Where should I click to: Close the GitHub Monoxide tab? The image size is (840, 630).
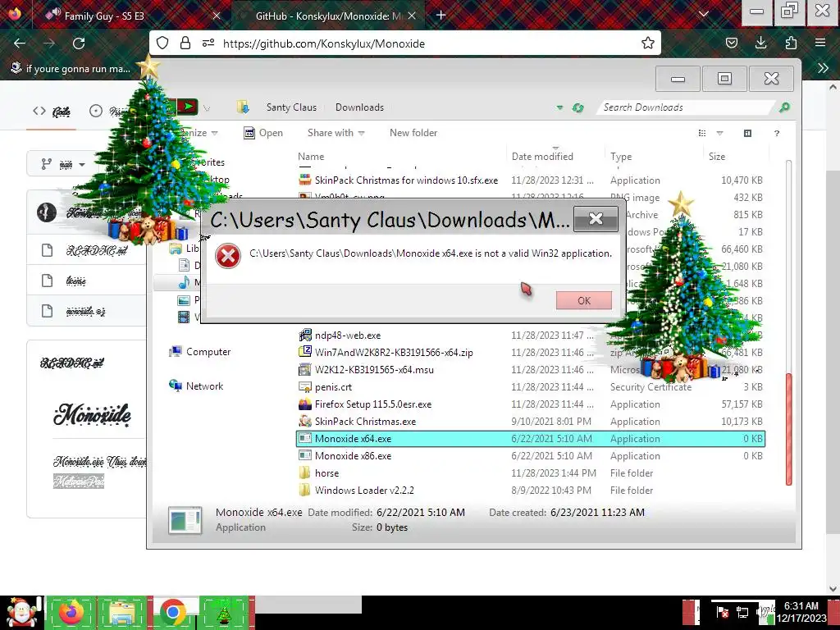pyautogui.click(x=412, y=16)
